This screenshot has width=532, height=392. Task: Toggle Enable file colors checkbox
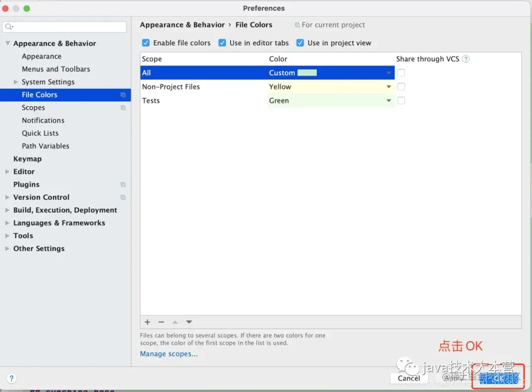[x=146, y=43]
